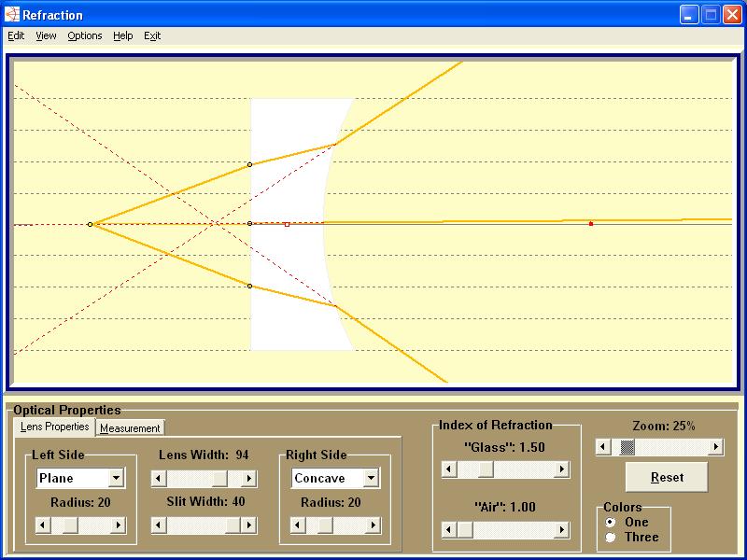
Task: Increase Left Side radius with right arrow
Action: click(118, 525)
